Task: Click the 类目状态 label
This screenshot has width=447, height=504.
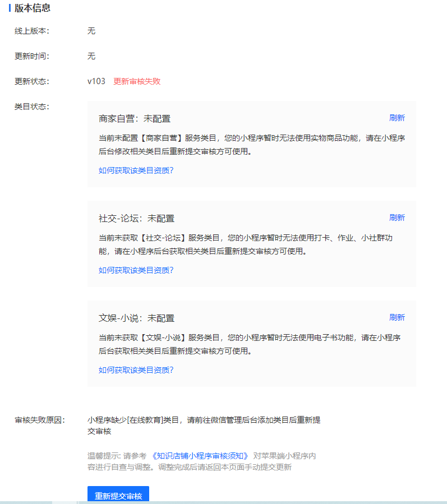Action: click(32, 107)
